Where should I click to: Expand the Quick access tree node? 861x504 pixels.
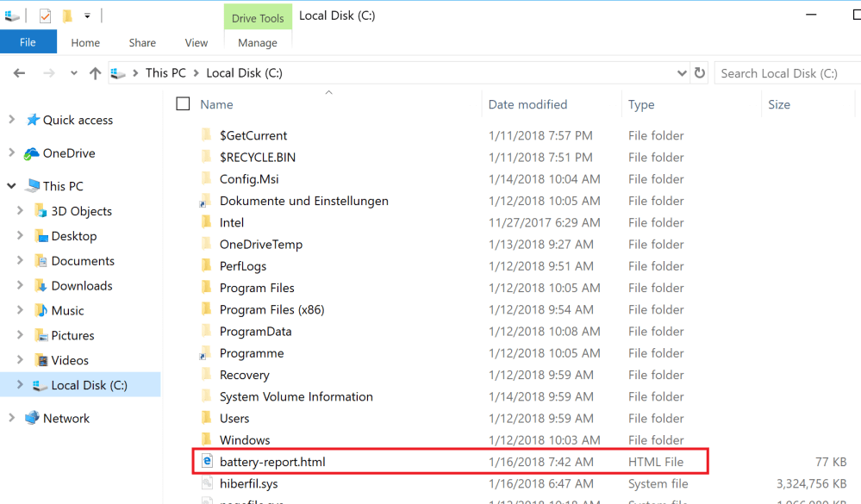point(12,120)
